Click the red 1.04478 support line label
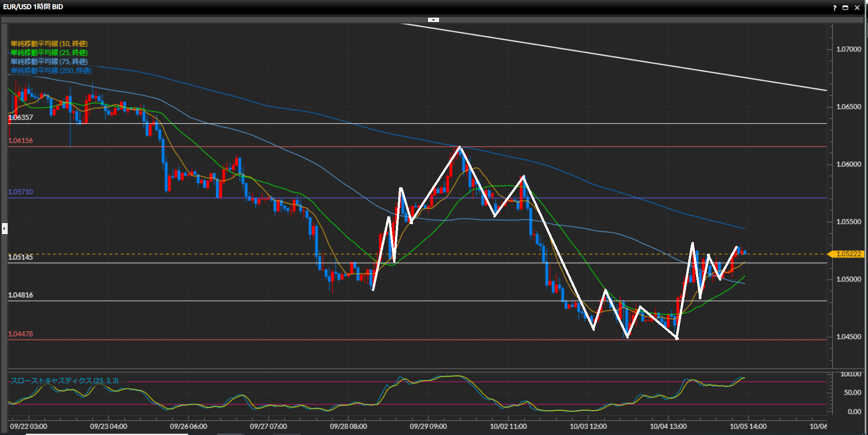 [21, 334]
